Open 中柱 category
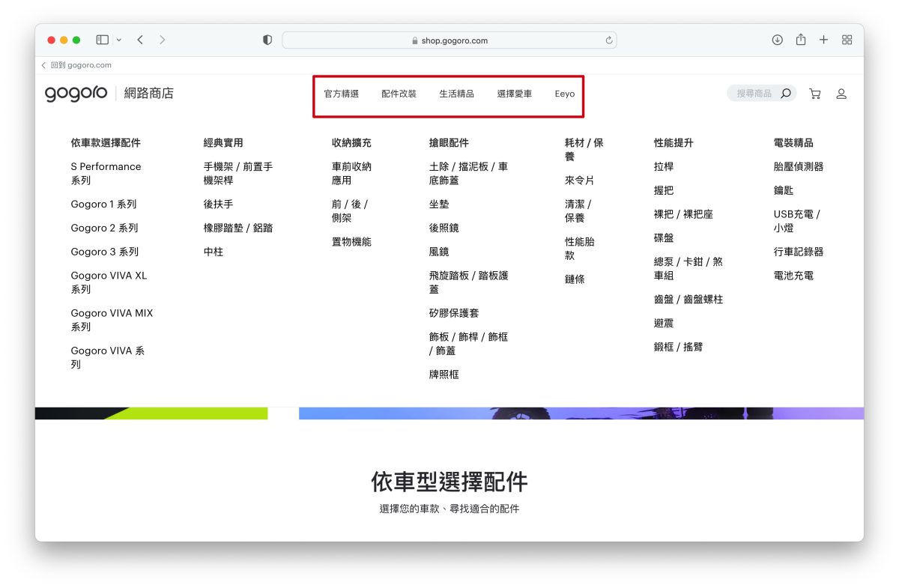 coord(214,252)
